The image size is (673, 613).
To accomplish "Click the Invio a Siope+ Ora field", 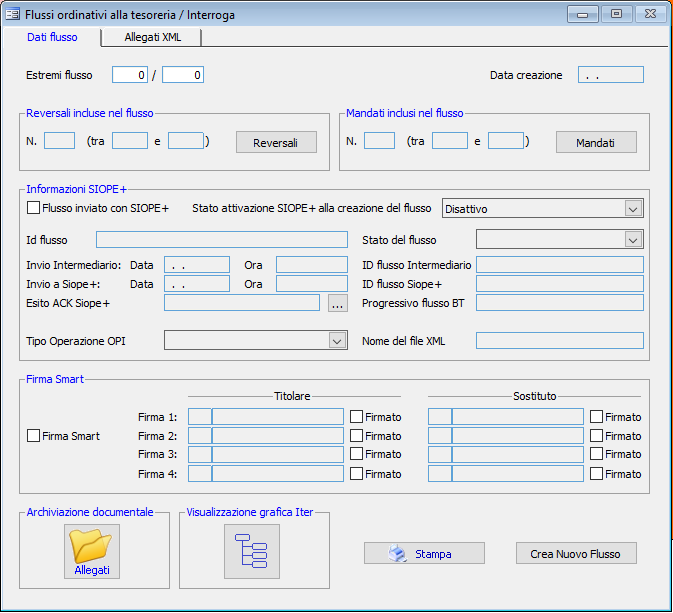I will 312,284.
